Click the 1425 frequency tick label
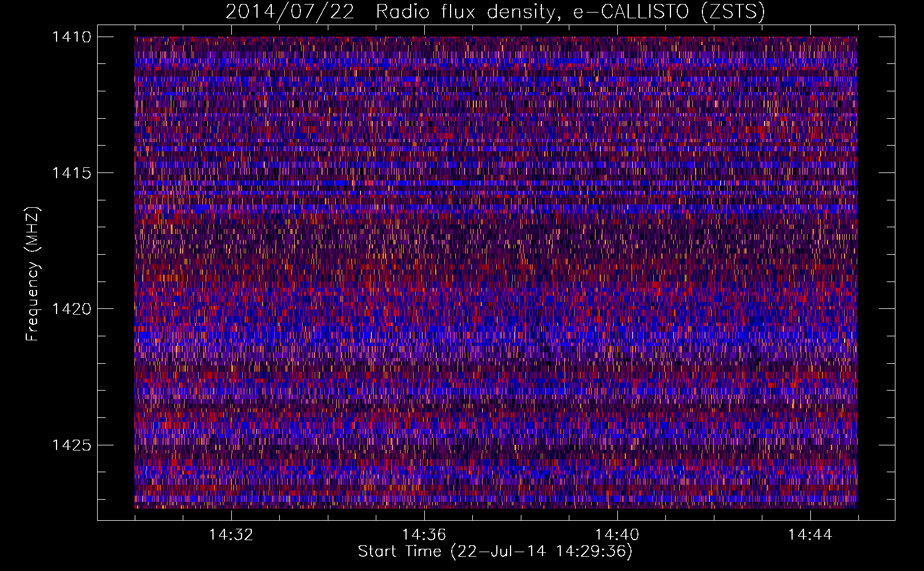This screenshot has height=571, width=924. click(71, 445)
